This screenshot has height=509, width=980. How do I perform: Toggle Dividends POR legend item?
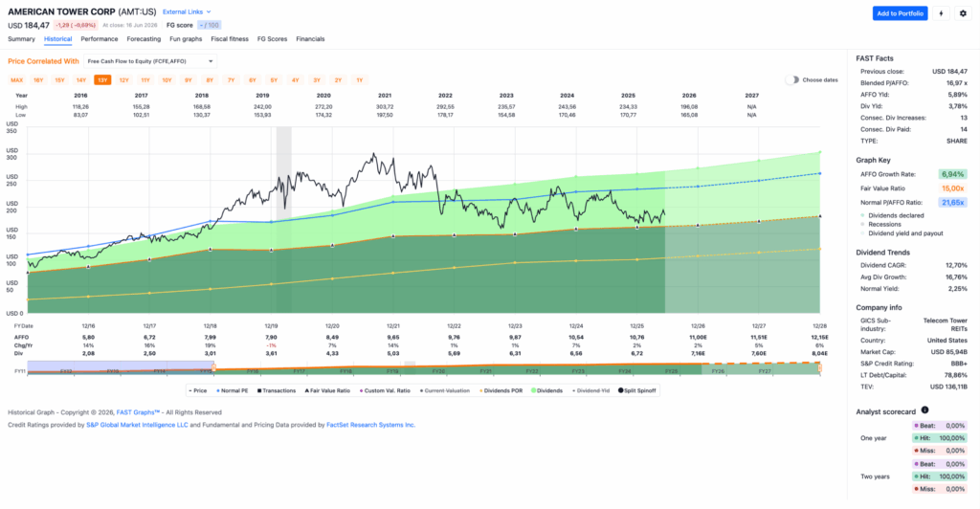(501, 390)
